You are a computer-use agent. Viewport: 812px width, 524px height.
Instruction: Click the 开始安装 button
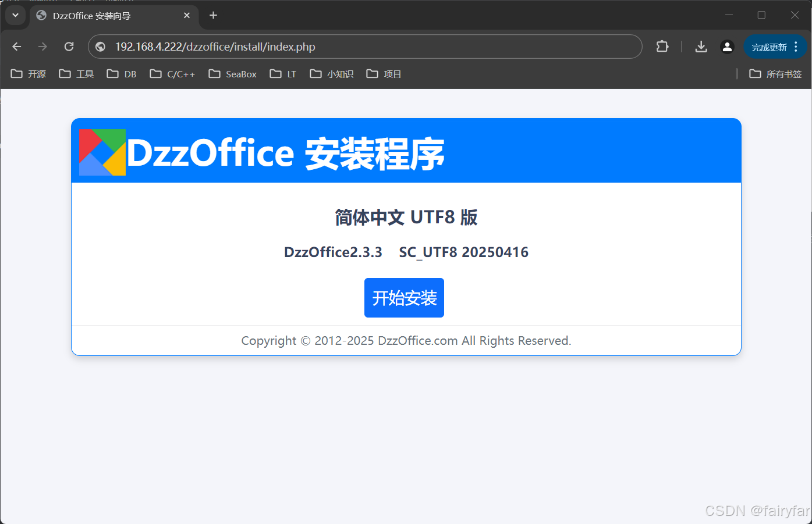(404, 298)
